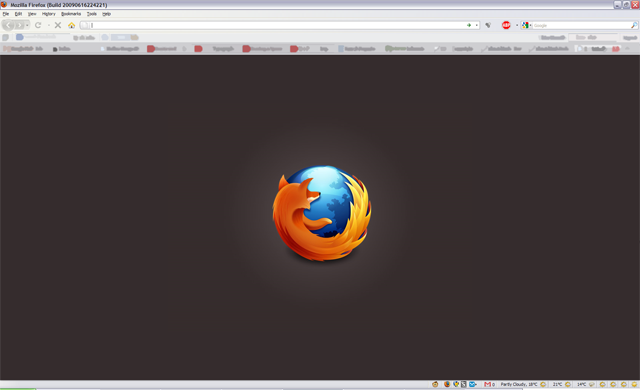Click the green Go arrow
640x390 pixels.
pyautogui.click(x=469, y=25)
